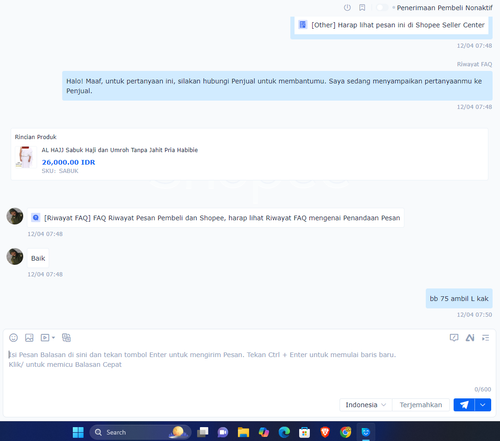
Task: Open the AL HAJJ Sabuk Haji product title
Action: click(120, 150)
